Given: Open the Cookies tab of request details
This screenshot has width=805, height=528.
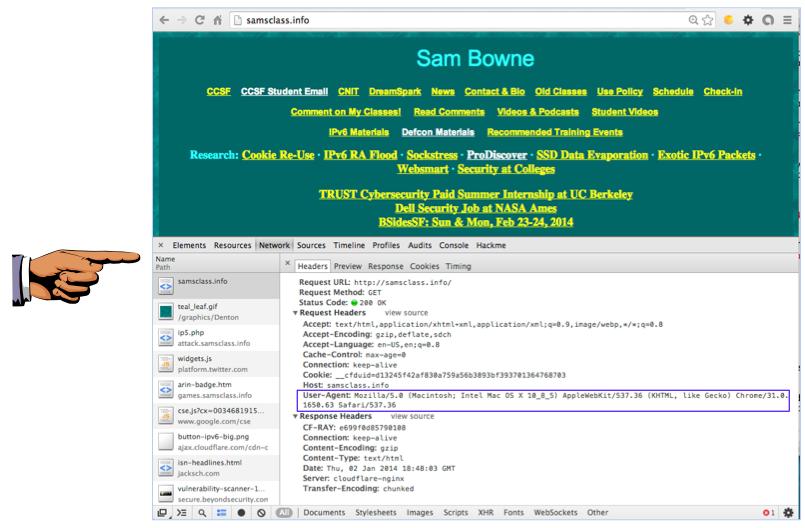Looking at the screenshot, I should point(424,267).
